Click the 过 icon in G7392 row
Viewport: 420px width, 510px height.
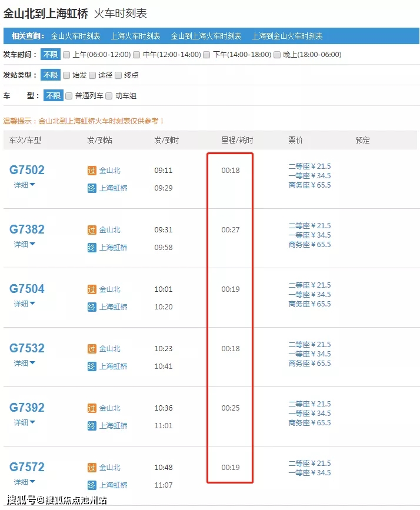pyautogui.click(x=92, y=408)
